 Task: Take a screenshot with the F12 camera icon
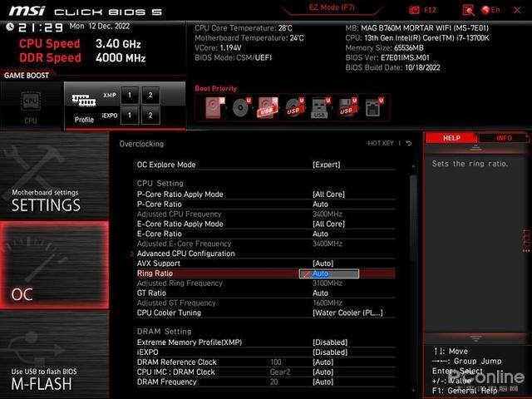(x=414, y=10)
